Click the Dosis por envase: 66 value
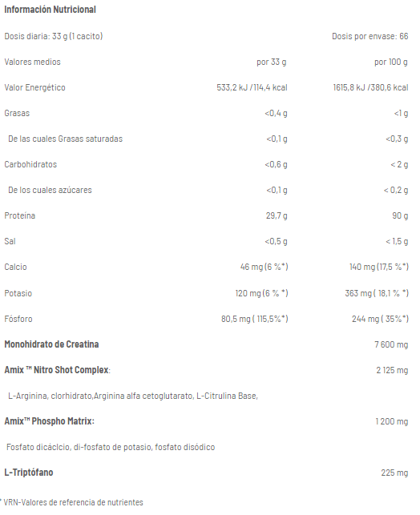This screenshot has width=420, height=515. coord(370,36)
